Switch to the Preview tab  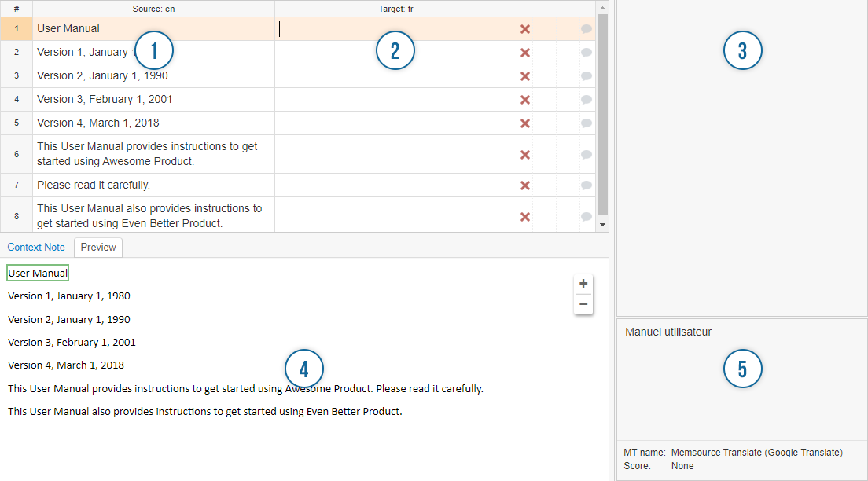(x=97, y=247)
